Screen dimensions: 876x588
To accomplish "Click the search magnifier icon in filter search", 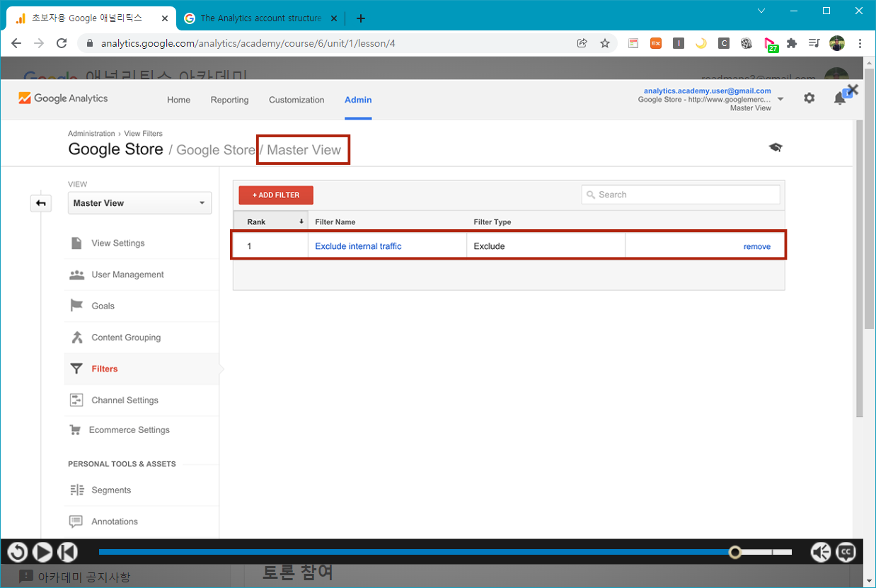I will [591, 195].
